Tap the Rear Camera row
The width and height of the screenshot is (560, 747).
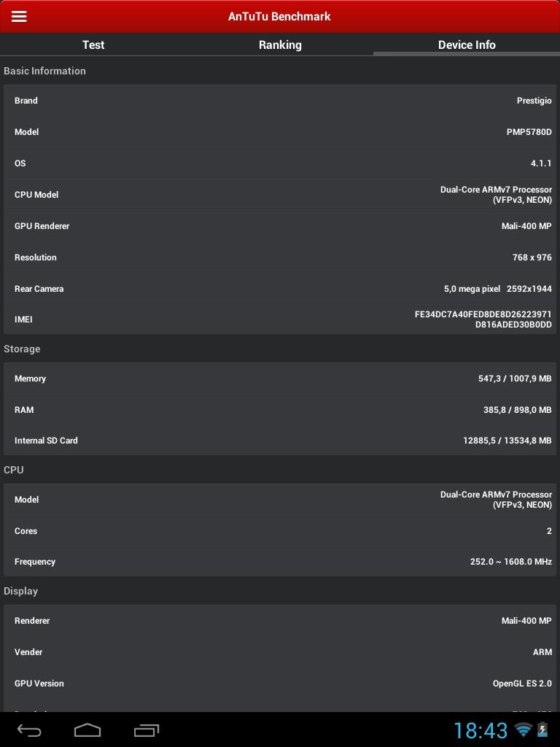pyautogui.click(x=280, y=289)
